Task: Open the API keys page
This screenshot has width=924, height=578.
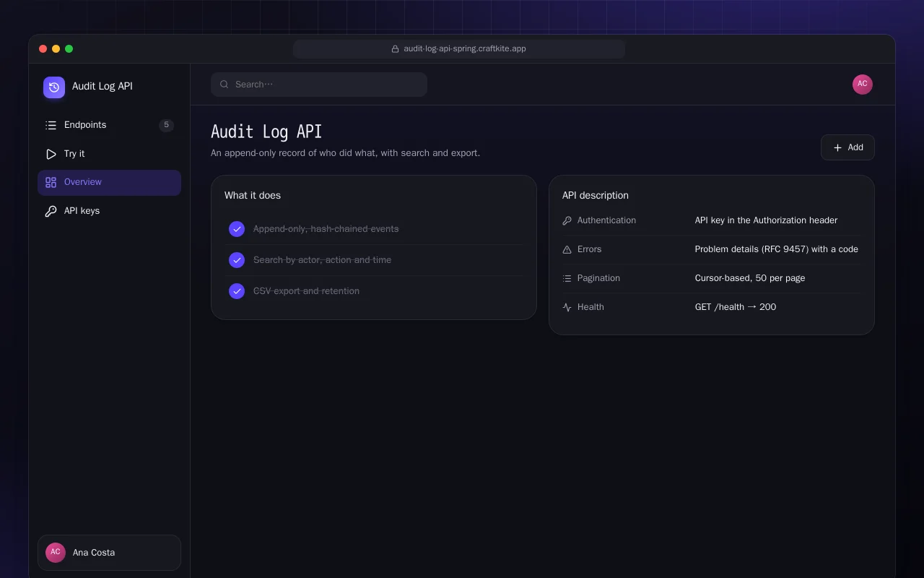Action: (109, 212)
